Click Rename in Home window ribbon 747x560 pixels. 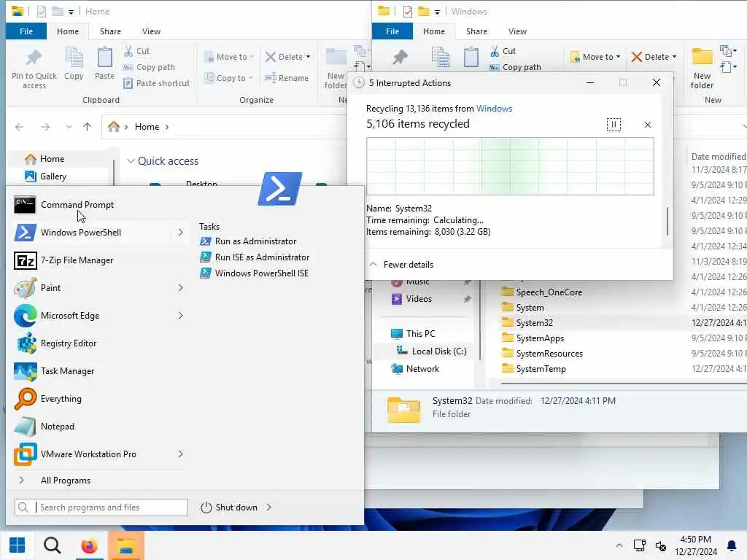[x=287, y=78]
